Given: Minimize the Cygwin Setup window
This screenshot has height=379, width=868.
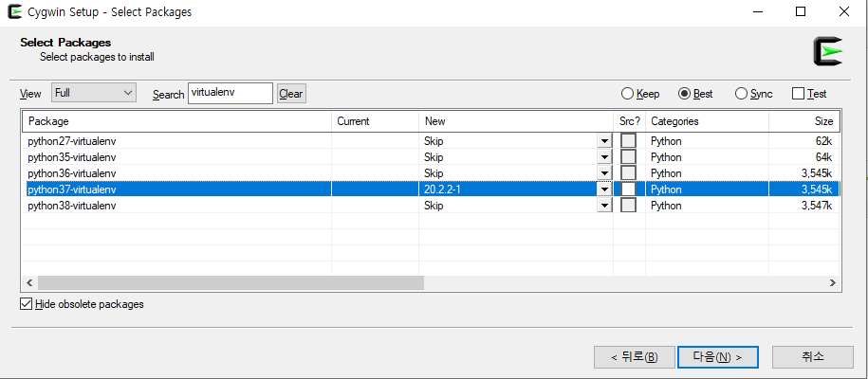Looking at the screenshot, I should click(757, 11).
